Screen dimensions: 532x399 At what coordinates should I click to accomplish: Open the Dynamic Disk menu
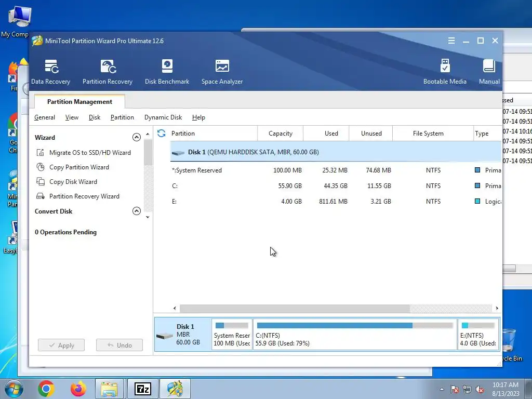click(x=163, y=117)
